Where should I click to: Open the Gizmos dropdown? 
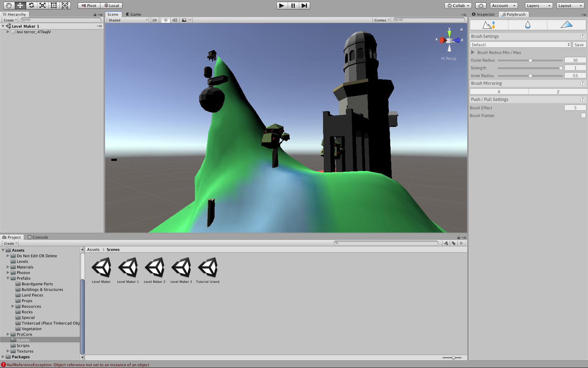coord(382,20)
